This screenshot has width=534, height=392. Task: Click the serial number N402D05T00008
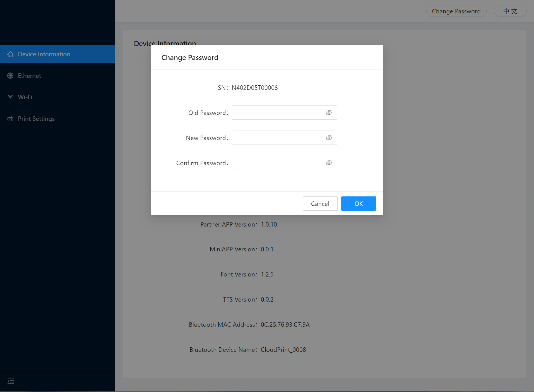coord(254,88)
